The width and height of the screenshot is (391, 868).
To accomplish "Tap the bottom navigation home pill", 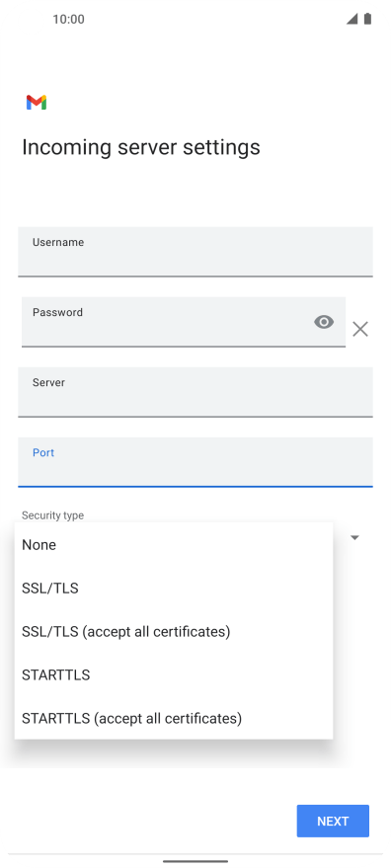I will (195, 861).
